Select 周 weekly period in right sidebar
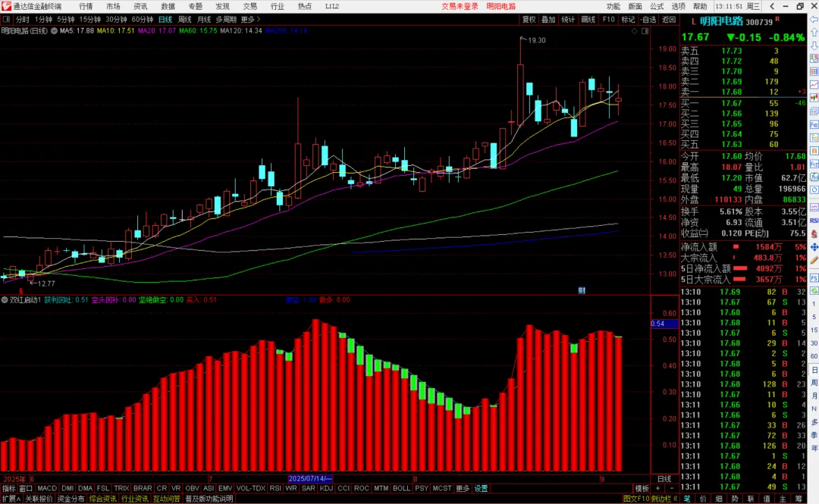The width and height of the screenshot is (819, 504). pyautogui.click(x=814, y=383)
